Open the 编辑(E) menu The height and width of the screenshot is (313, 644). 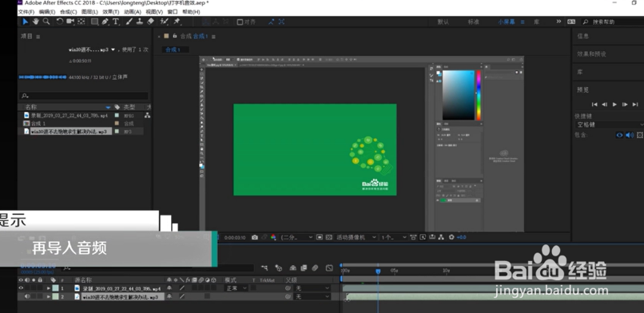click(x=47, y=12)
